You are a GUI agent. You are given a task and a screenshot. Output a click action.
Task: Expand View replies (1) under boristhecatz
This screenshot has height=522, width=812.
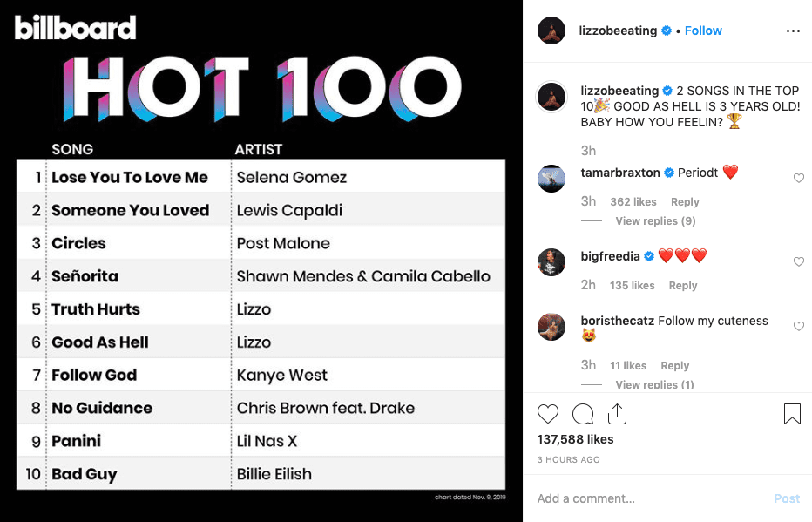click(x=654, y=385)
